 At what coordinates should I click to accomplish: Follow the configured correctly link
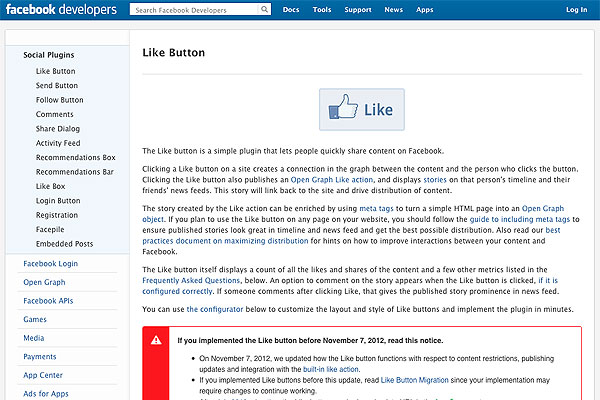pos(177,291)
